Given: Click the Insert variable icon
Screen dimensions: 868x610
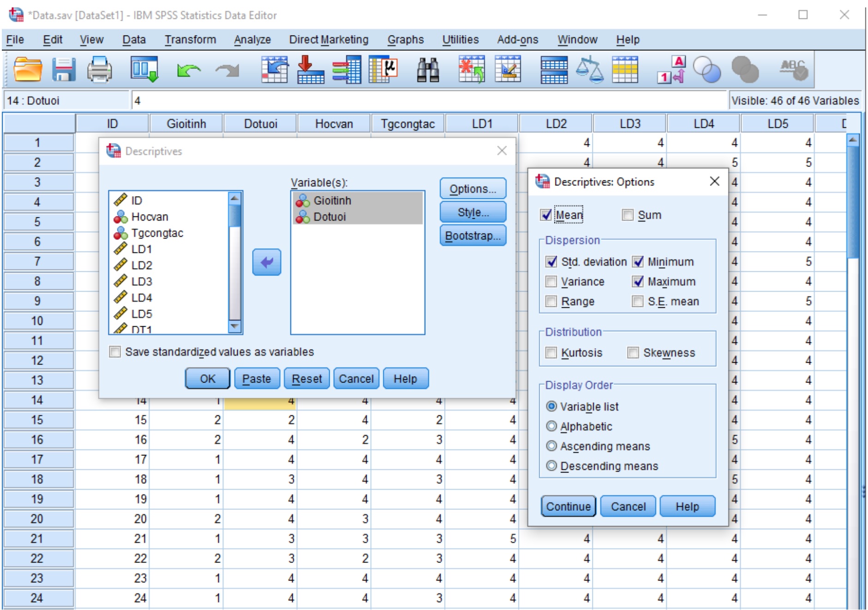Looking at the screenshot, I should pos(508,69).
